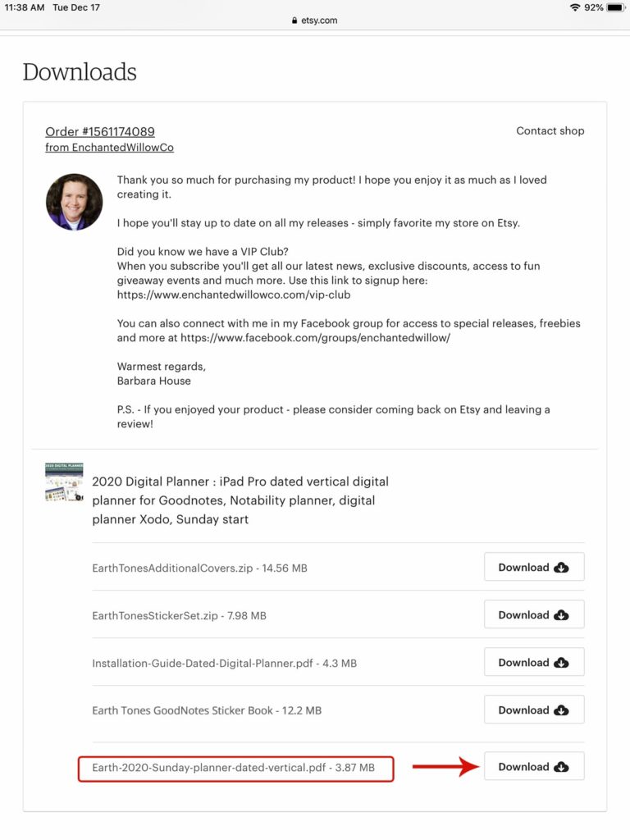Download EarthTonesStickerSet.zip file
Viewport: 630px width, 840px height.
pyautogui.click(x=533, y=614)
